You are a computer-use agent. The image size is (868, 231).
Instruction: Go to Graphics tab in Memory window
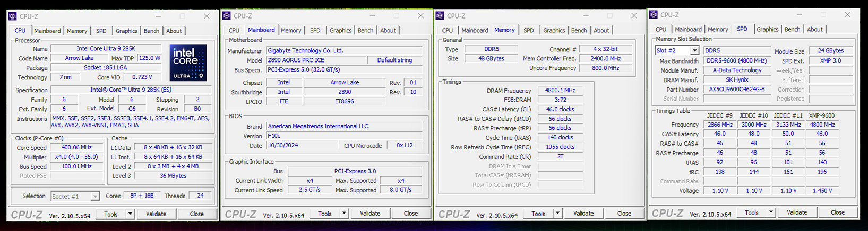(x=554, y=30)
